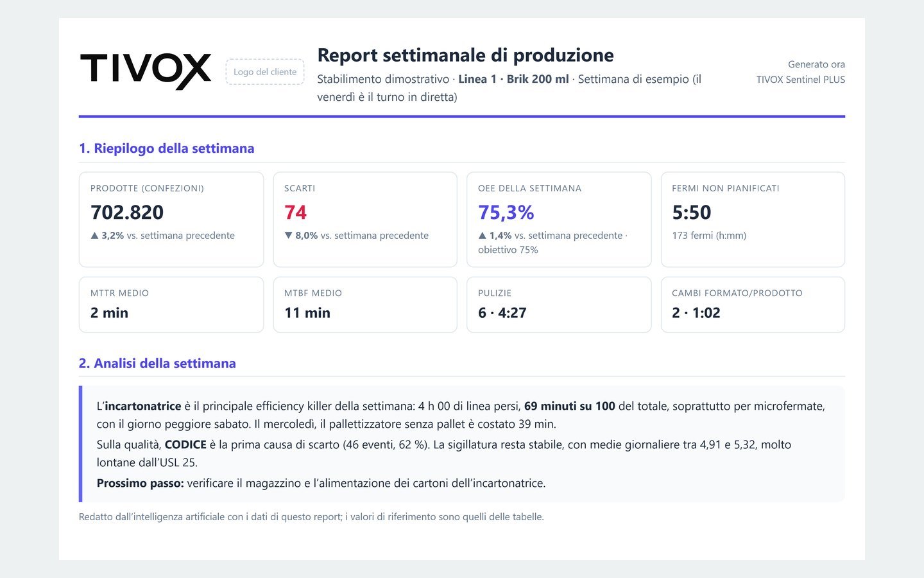Click the 'lontane dall'USL 25.' text
Viewport: 924px width, 578px height.
coord(147,462)
